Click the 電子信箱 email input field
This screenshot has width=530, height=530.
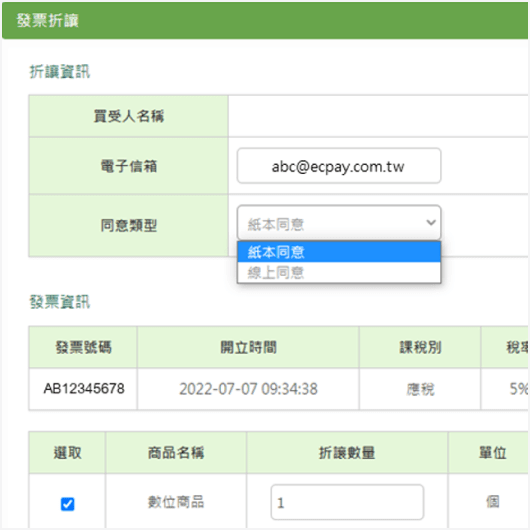[339, 166]
